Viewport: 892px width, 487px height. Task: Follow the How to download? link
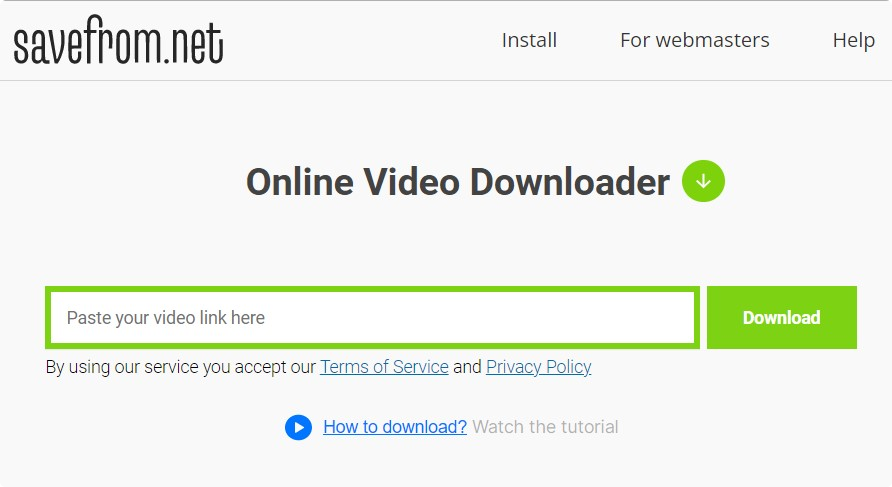(x=395, y=427)
